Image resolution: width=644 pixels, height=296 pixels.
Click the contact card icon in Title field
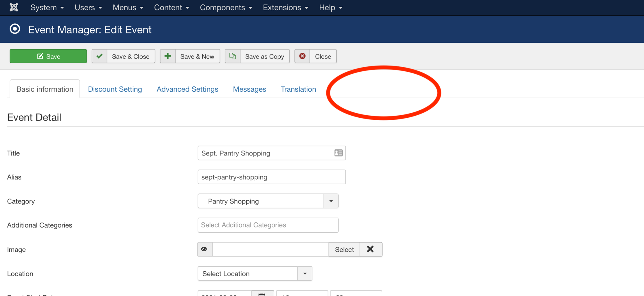click(338, 153)
